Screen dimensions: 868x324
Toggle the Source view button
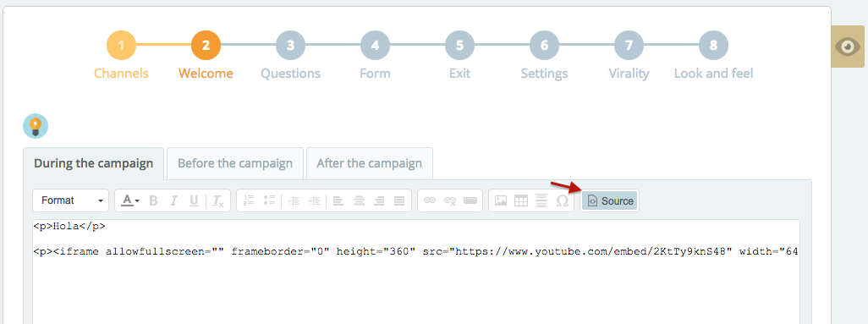pyautogui.click(x=609, y=201)
